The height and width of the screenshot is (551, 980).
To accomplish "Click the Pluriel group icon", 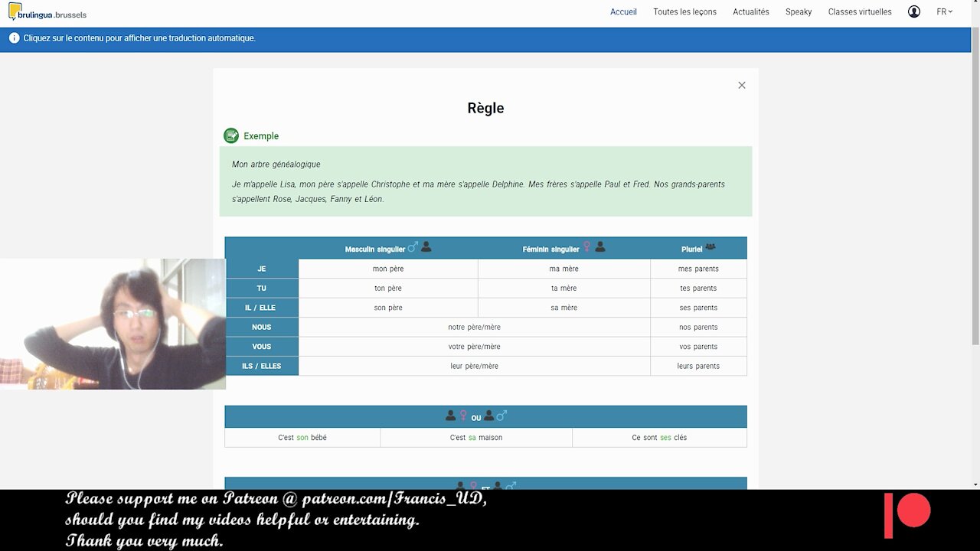I will [x=710, y=247].
